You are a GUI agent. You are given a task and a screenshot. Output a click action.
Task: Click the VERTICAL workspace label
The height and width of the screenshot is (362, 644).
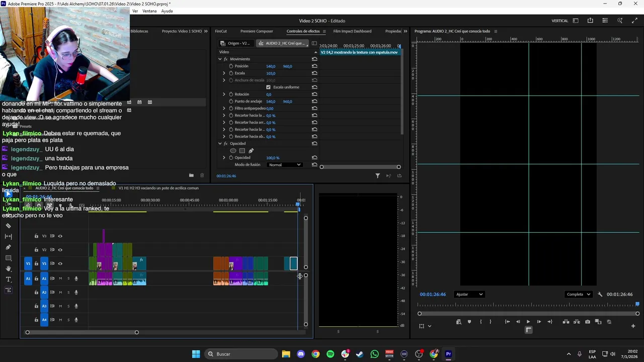point(560,21)
